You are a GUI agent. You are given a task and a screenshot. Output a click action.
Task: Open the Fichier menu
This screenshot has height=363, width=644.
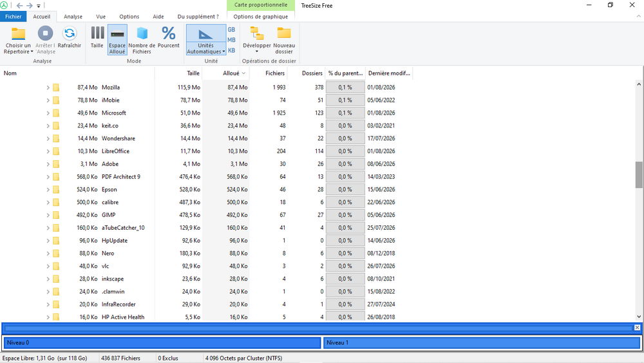(13, 17)
